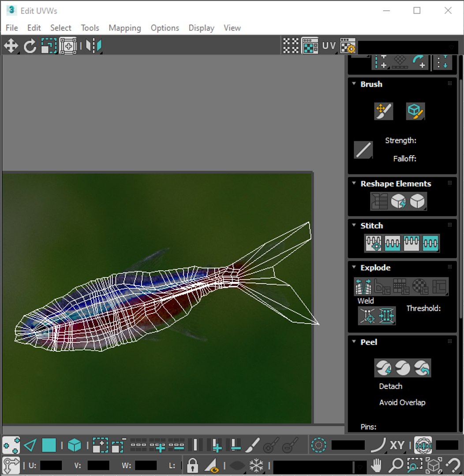
Task: Open the Display menu
Action: (x=202, y=28)
